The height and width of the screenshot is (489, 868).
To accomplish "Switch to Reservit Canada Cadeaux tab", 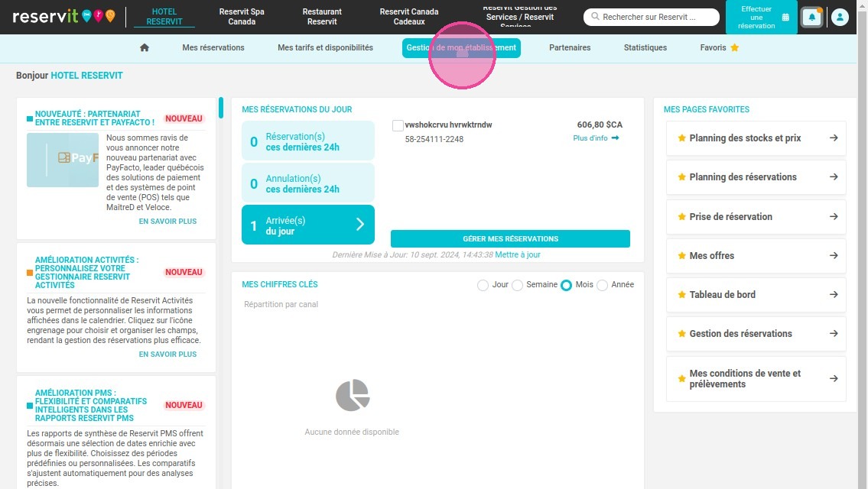I will coord(409,17).
